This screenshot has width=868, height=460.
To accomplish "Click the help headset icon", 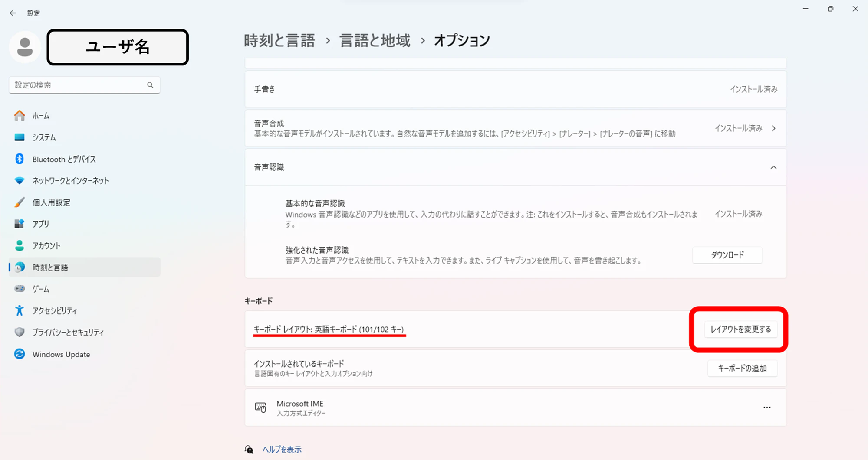I will (249, 450).
